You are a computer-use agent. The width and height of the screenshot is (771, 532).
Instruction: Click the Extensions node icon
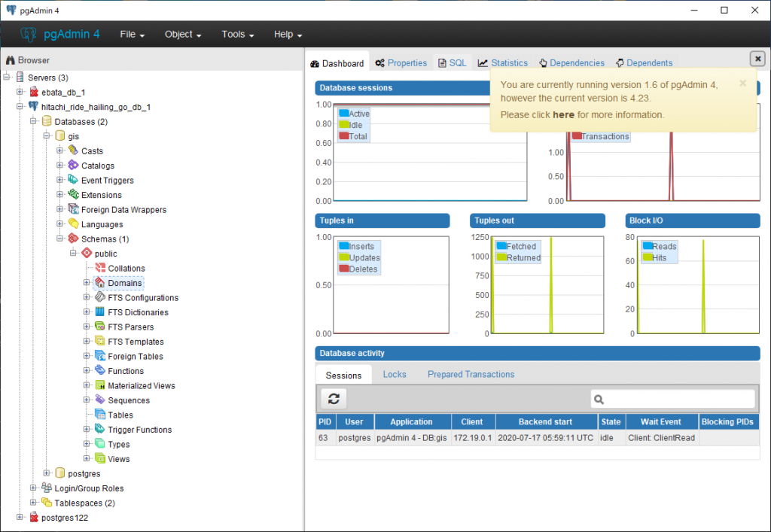coord(73,195)
